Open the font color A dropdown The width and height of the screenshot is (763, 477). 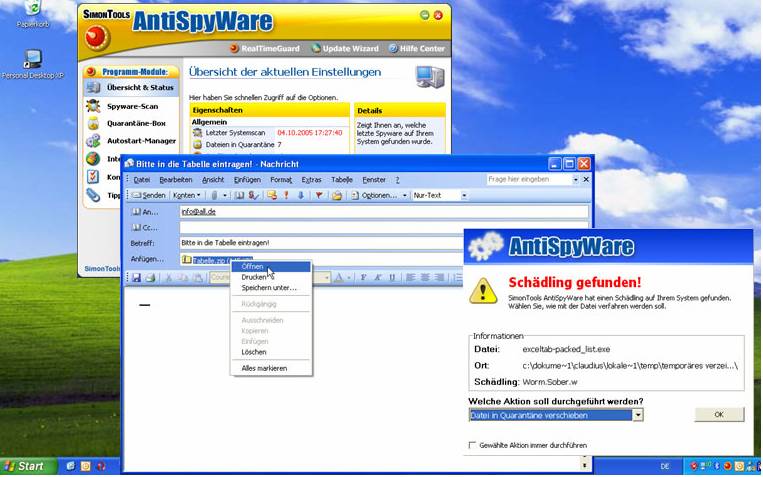pyautogui.click(x=348, y=277)
